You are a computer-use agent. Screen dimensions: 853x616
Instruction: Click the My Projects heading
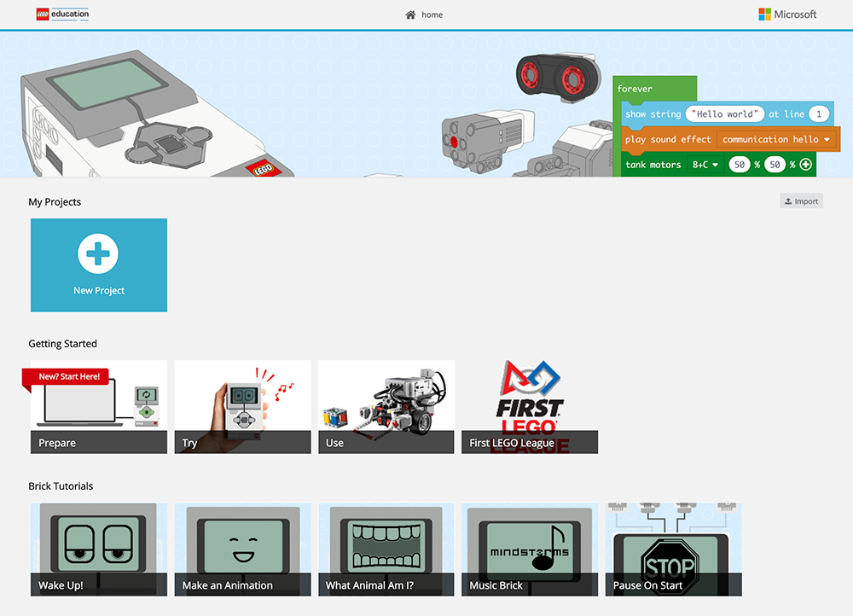pos(55,202)
